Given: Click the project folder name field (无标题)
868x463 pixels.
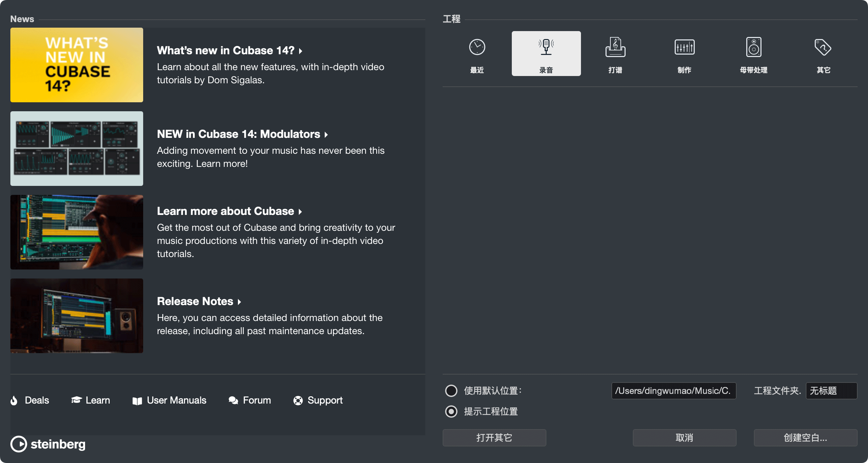Looking at the screenshot, I should tap(831, 391).
